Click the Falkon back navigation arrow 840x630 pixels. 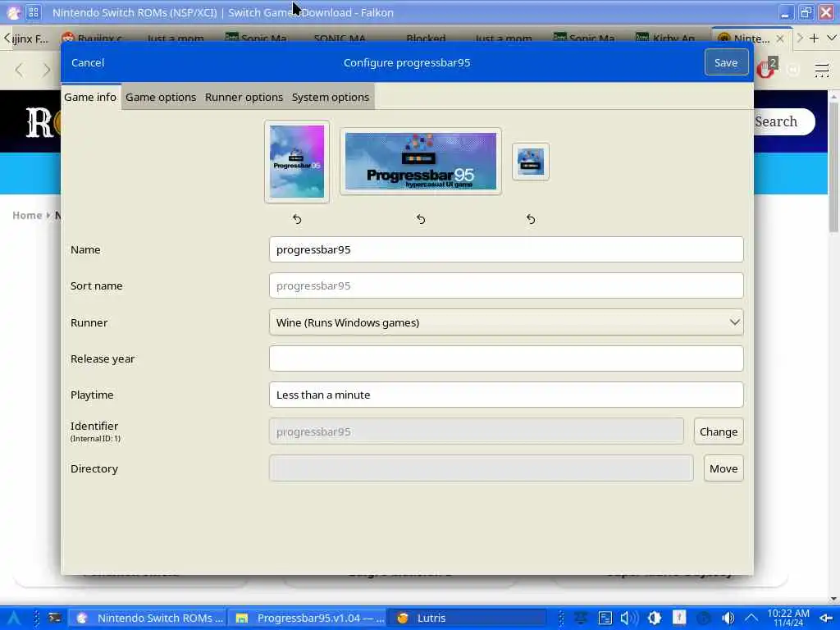point(20,71)
